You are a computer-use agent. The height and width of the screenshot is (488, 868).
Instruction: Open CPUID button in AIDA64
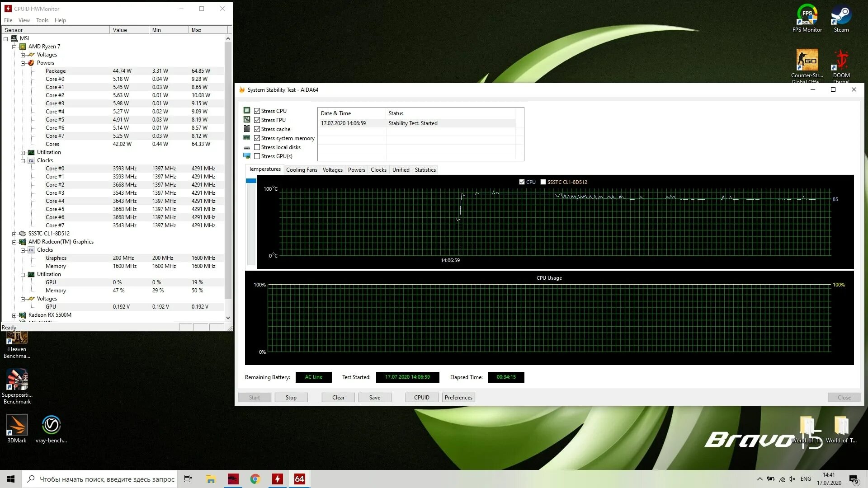coord(421,398)
